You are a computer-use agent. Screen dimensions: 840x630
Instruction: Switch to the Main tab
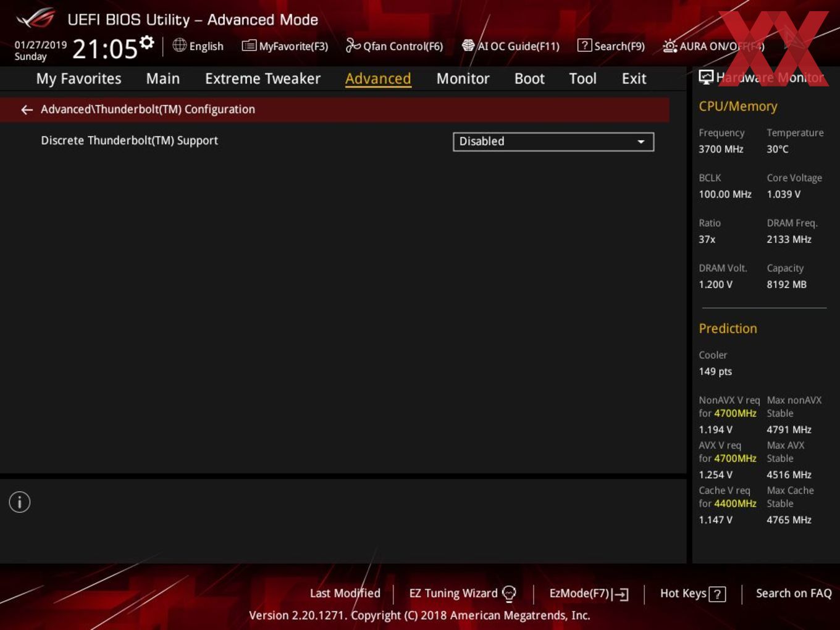pyautogui.click(x=163, y=78)
